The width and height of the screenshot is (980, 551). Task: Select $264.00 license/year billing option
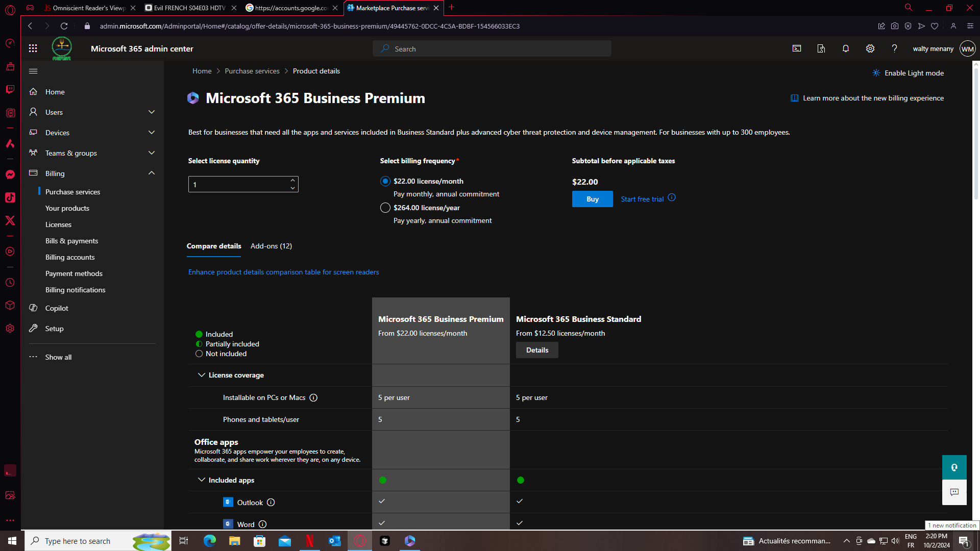tap(385, 208)
